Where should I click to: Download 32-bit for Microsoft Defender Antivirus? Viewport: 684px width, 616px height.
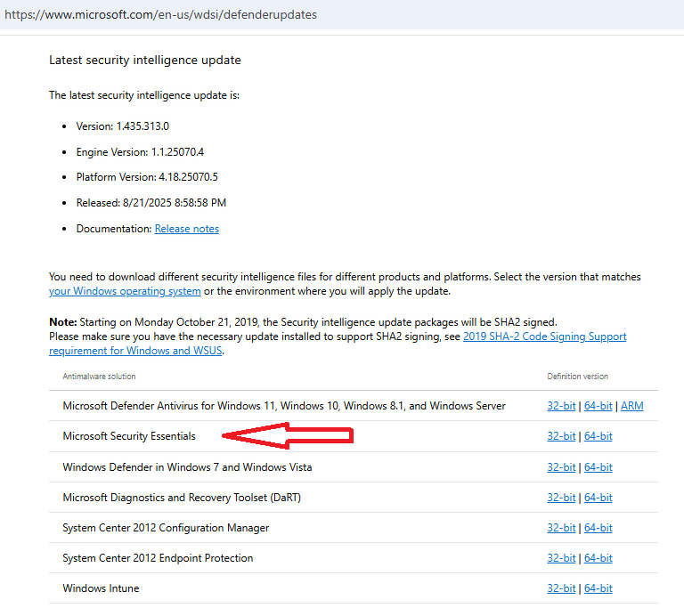(x=561, y=406)
